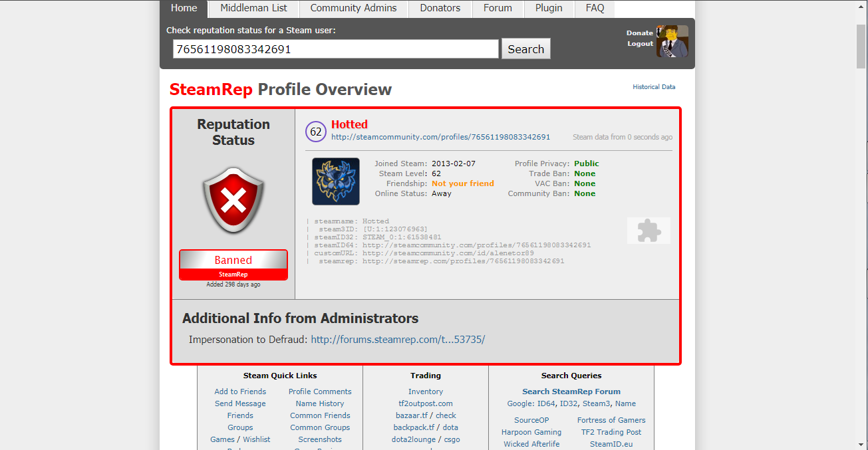
Task: Open the steamcommunity profile URL under Hotted
Action: point(440,137)
